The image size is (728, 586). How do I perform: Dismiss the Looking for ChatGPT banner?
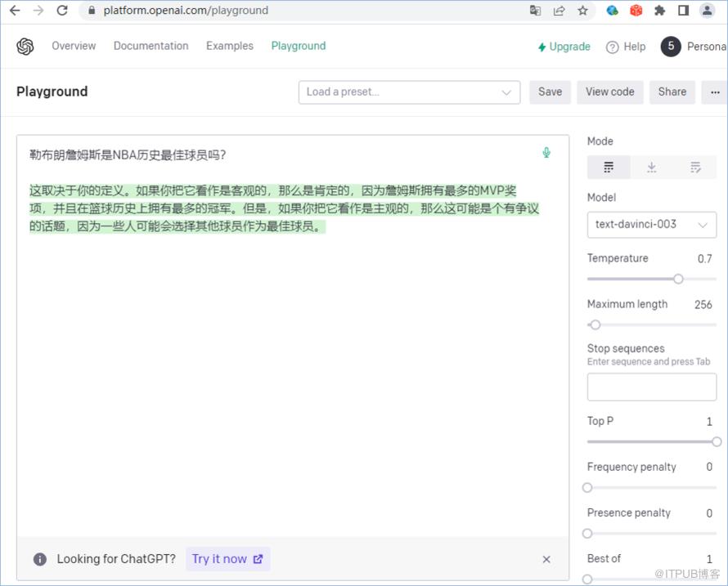tap(546, 559)
